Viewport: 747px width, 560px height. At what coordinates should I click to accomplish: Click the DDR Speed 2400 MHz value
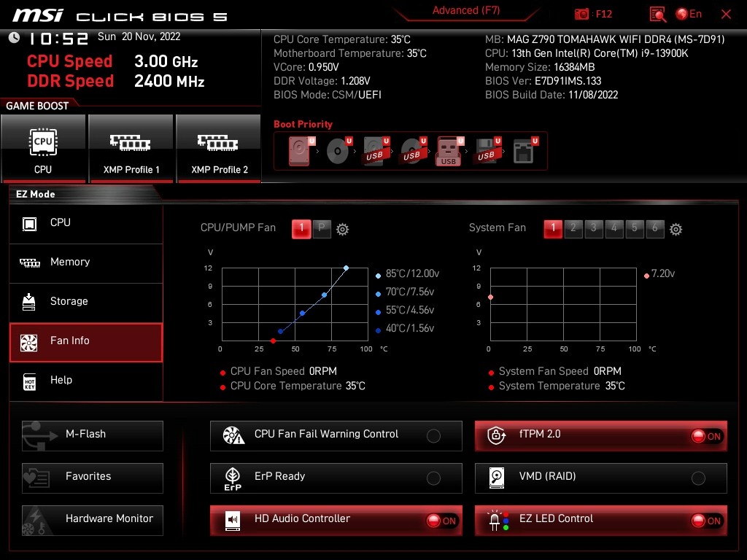(169, 81)
